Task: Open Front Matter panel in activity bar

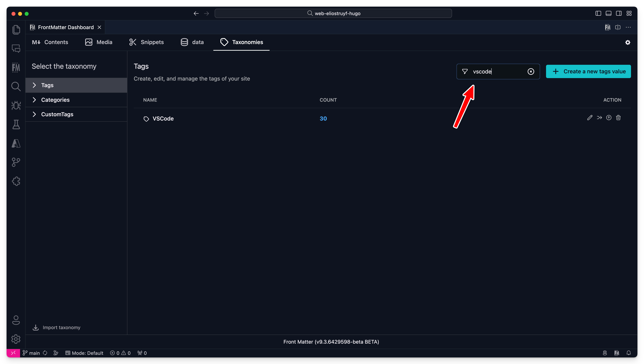Action: point(16,68)
